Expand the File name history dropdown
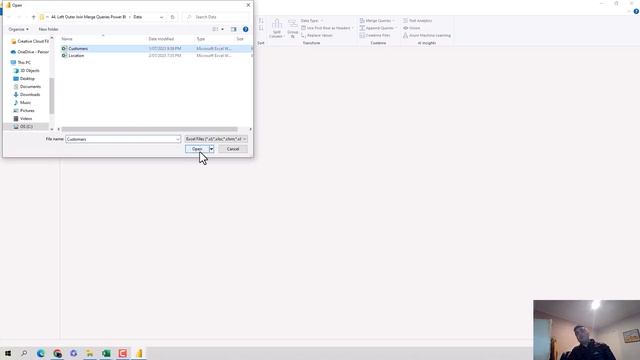Image resolution: width=640 pixels, height=360 pixels. click(178, 139)
